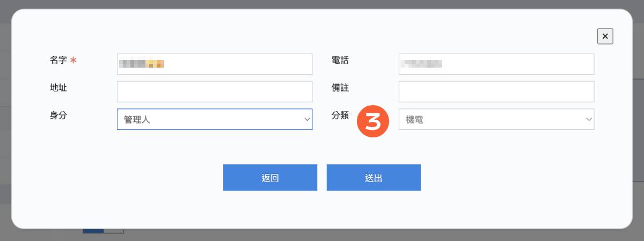Viewport: 644px width, 241px height.
Task: Click the 身分 field label
Action: click(x=58, y=115)
